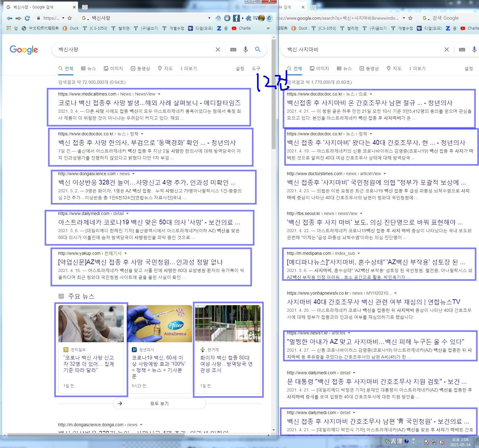Click the 백신 사지마비 search input field
This screenshot has width=479, height=448.
364,49
